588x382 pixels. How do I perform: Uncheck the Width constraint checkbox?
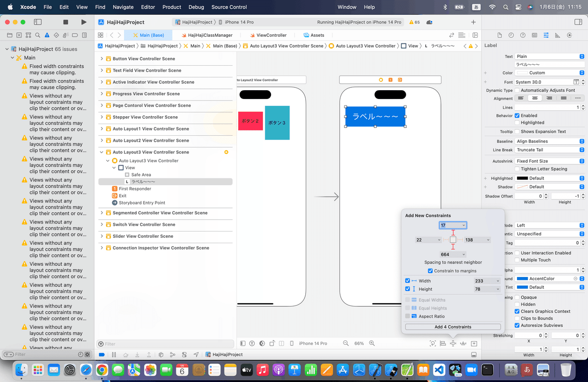(408, 281)
